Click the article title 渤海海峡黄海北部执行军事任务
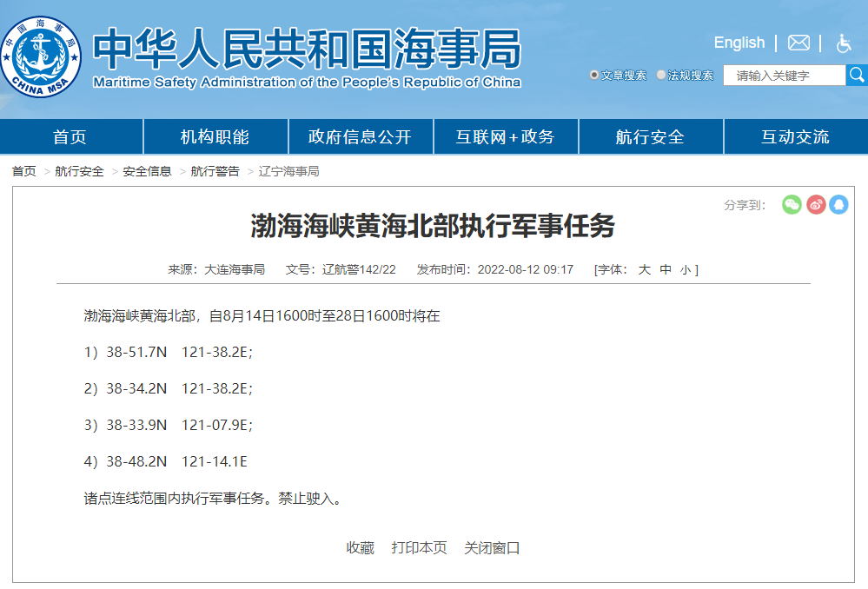This screenshot has width=868, height=589. 433,225
